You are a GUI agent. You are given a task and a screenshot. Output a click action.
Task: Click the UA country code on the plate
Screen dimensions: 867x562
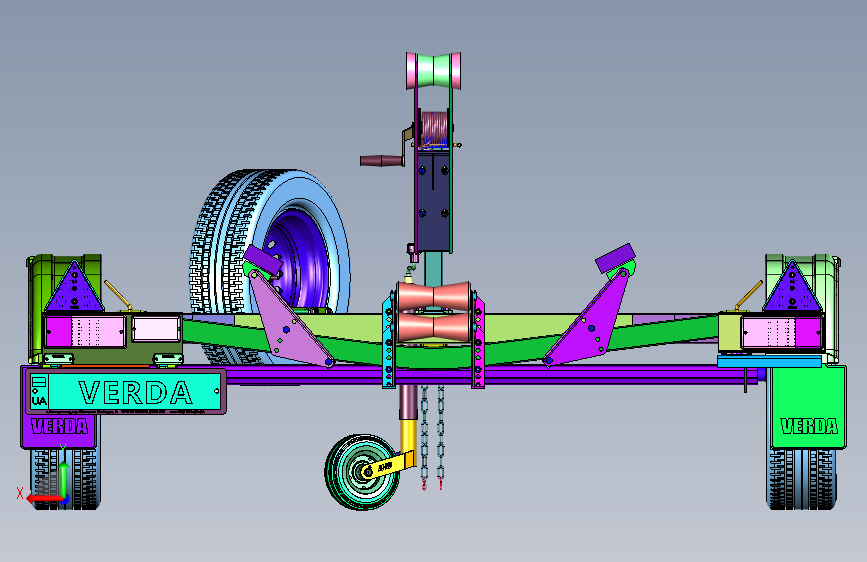pos(39,400)
